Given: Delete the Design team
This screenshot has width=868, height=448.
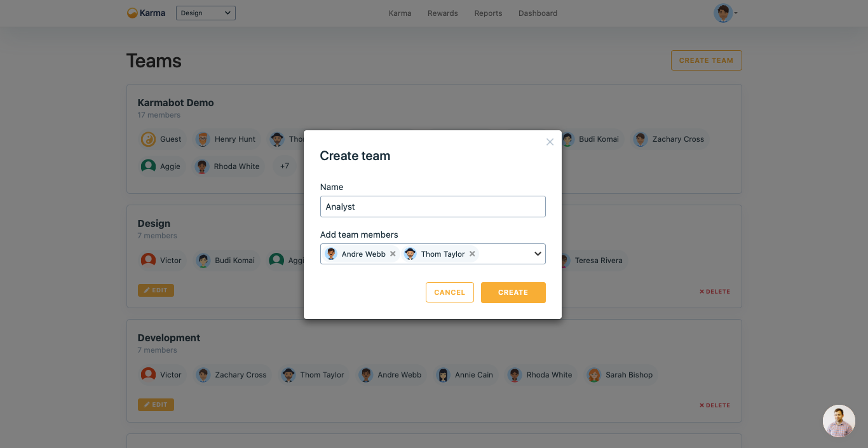Looking at the screenshot, I should click(x=715, y=292).
